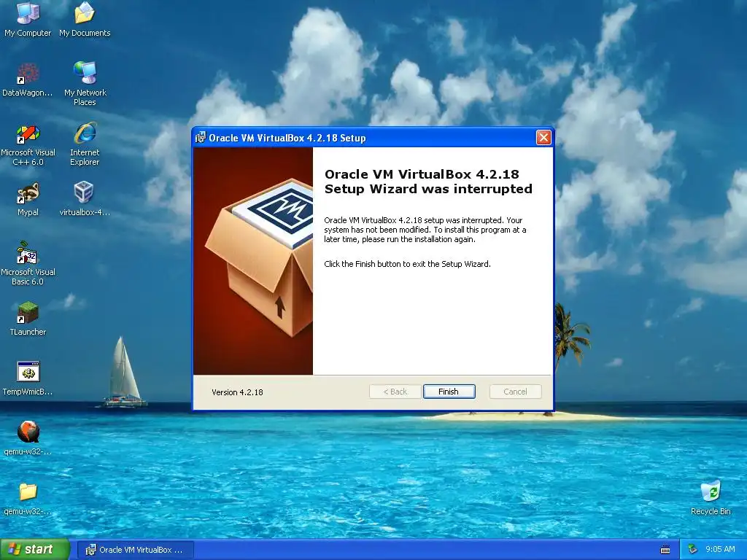The width and height of the screenshot is (747, 560).
Task: Select the My Documents desktop icon
Action: click(85, 19)
